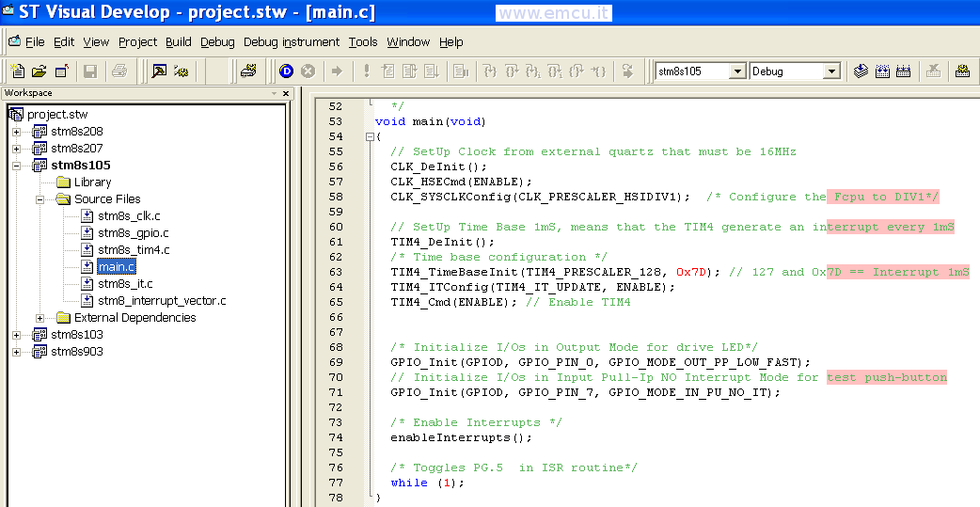Open the File menu

tap(35, 42)
